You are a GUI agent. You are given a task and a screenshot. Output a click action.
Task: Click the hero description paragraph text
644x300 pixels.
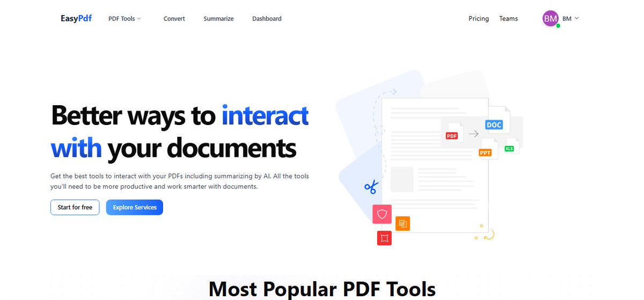tap(180, 181)
